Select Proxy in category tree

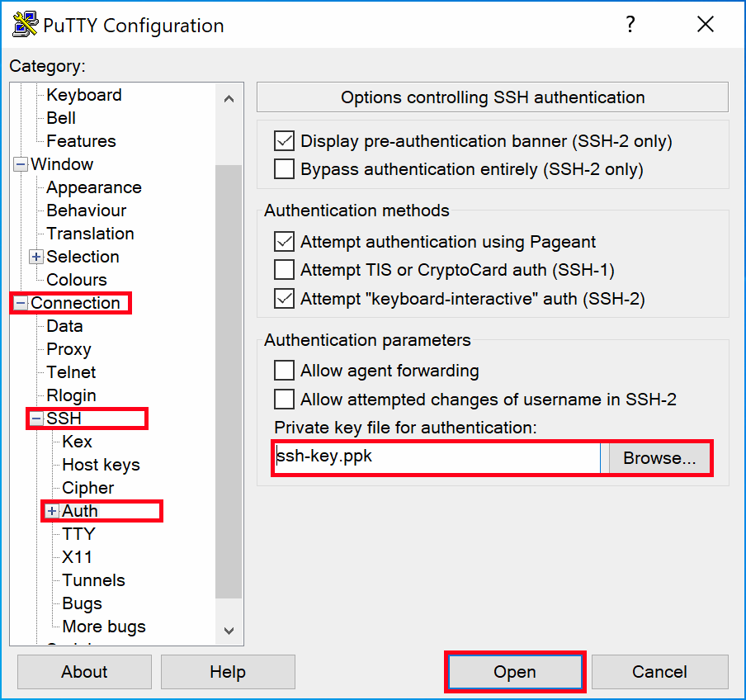tap(68, 349)
